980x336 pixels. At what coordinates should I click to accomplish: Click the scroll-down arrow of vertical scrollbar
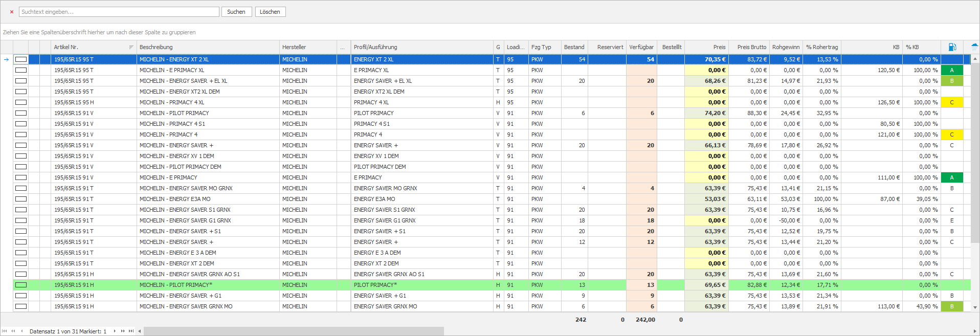click(x=975, y=307)
